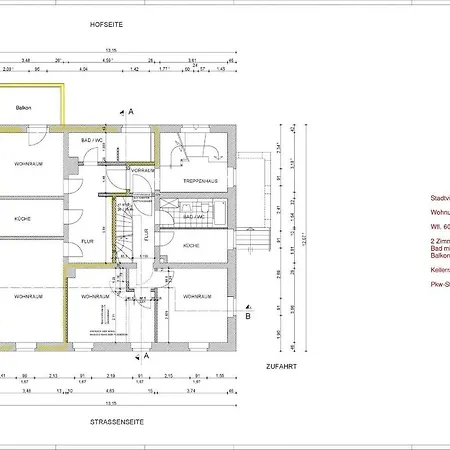Click the 13,15 dimension above STRASSENSEITE
Image resolution: width=450 pixels, height=450 pixels.
pos(111,403)
